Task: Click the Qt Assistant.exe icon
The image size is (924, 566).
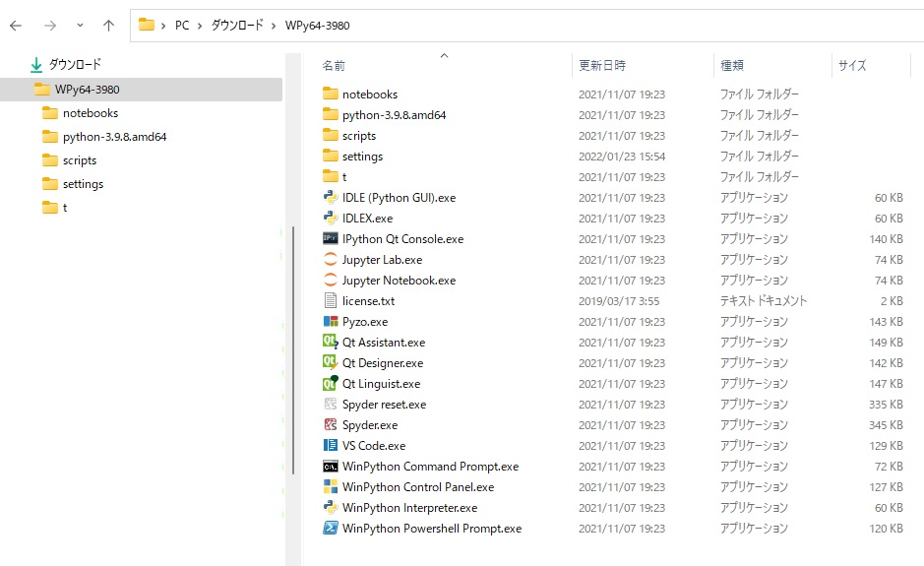Action: coord(330,342)
